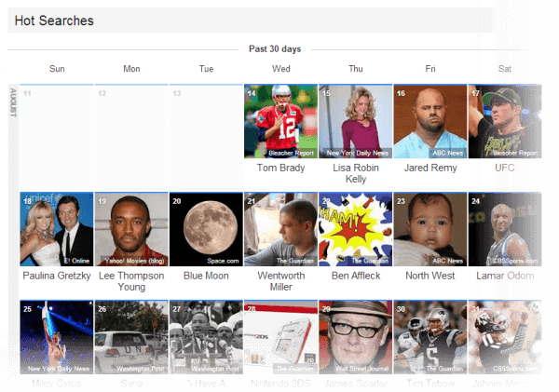The image size is (559, 392).
Task: Open the Blue Moon text link
Action: click(206, 277)
